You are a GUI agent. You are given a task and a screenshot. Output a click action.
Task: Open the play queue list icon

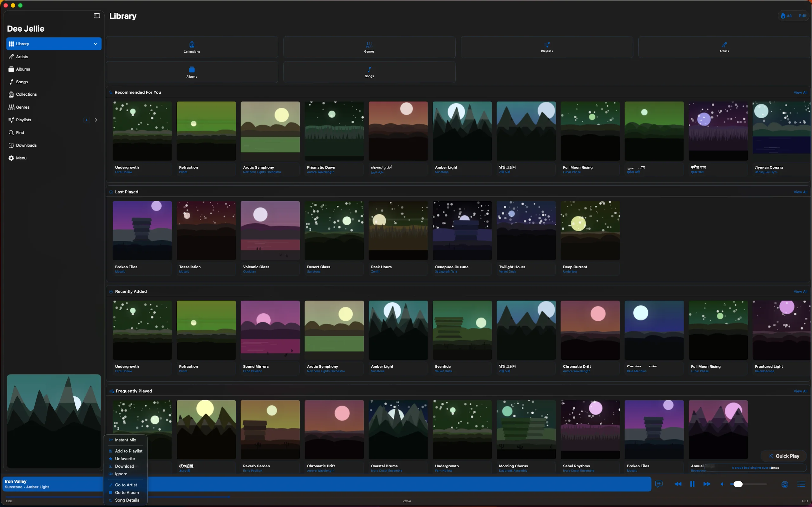click(x=801, y=484)
